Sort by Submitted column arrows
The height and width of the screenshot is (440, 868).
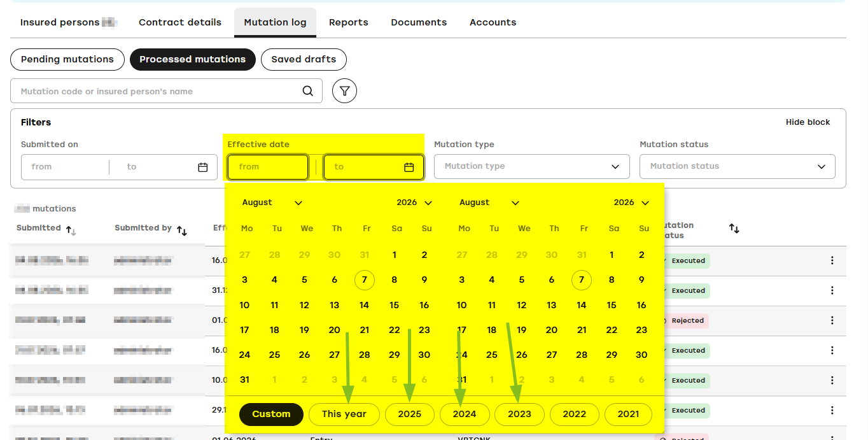pyautogui.click(x=71, y=230)
